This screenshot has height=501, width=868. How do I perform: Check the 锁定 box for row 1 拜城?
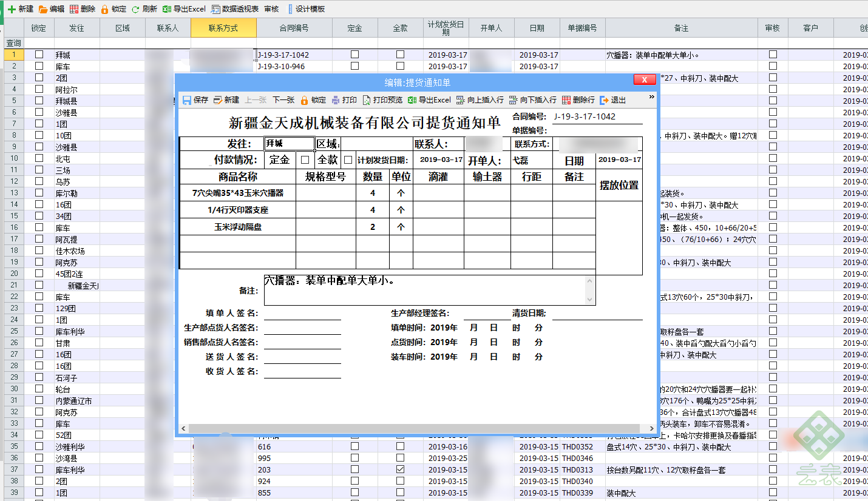39,55
